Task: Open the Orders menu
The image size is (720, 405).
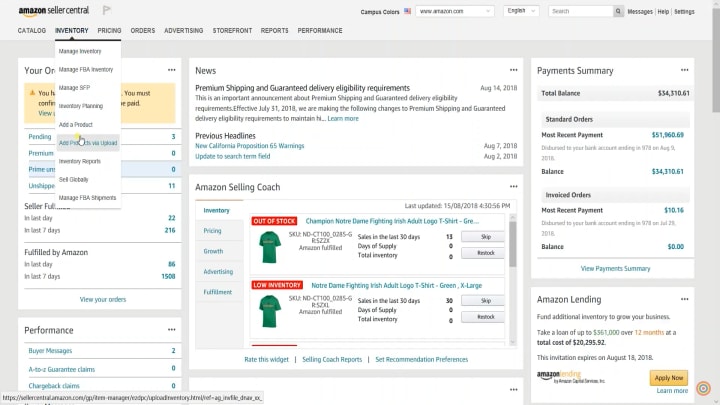Action: 143,30
